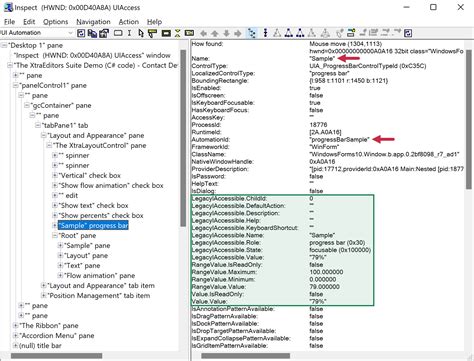The height and width of the screenshot is (361, 474).
Task: Open the Action menu
Action: (x=129, y=22)
